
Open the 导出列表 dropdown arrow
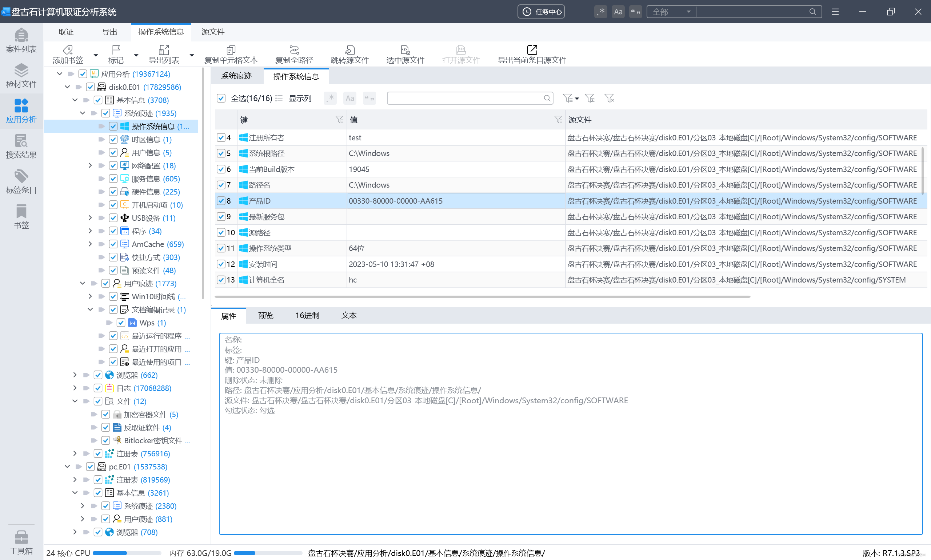192,55
